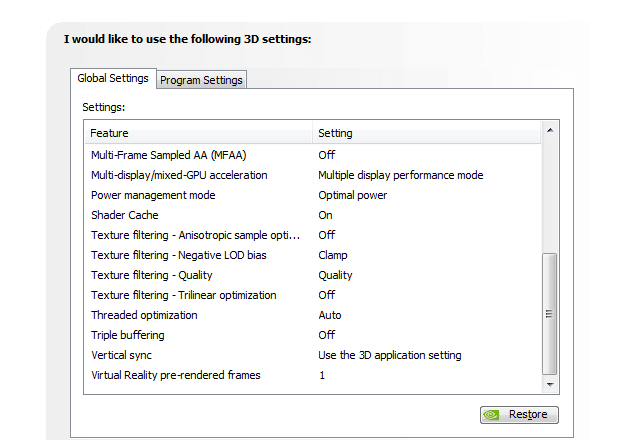Screen dimensions: 634x440
Task: Change the Optimal power setting value
Action: (x=352, y=195)
